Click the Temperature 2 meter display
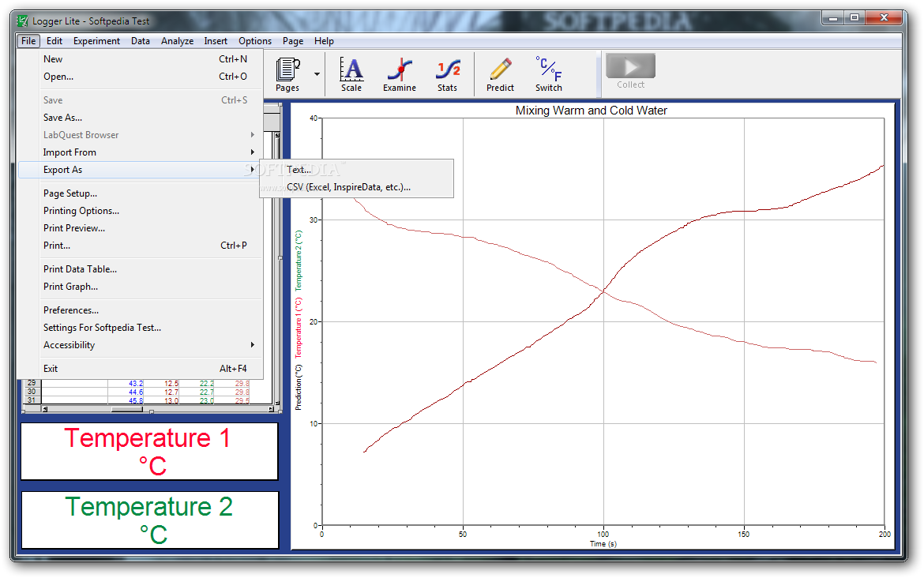This screenshot has height=578, width=924. coord(150,520)
